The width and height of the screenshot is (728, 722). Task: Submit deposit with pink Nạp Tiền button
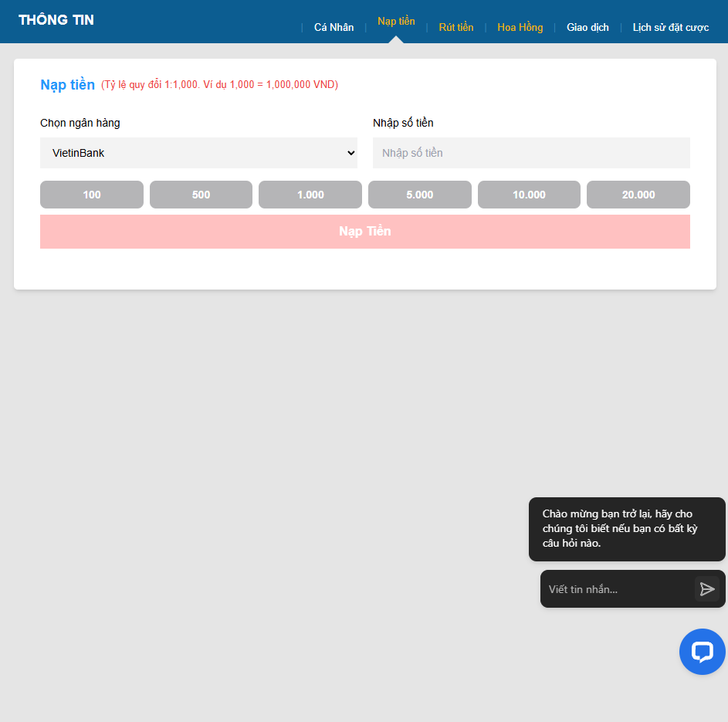[364, 232]
